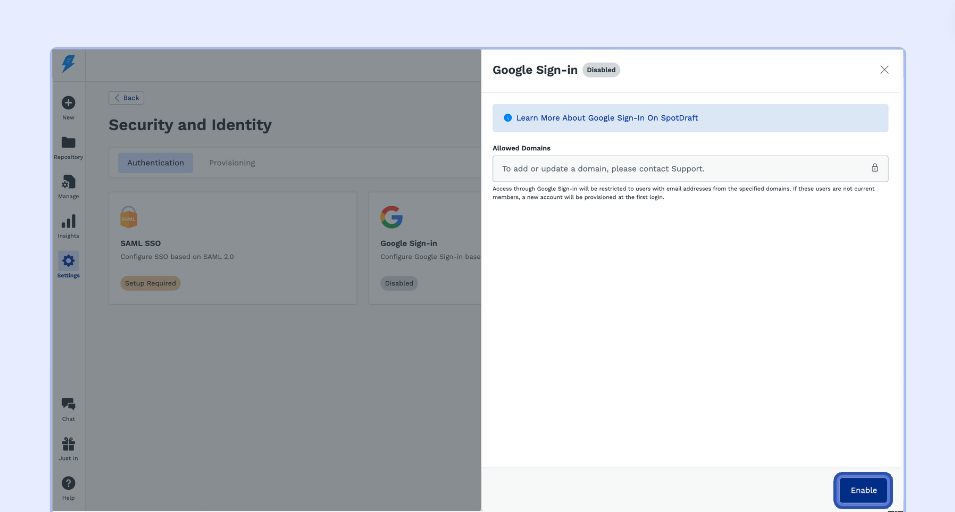Open the Settings gear in sidebar
Screen dimensions: 955x512
tap(68, 262)
